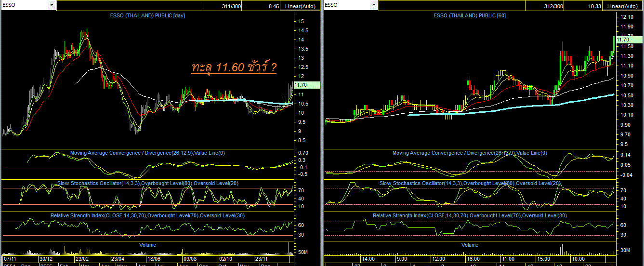Click the 23/11 date marker on daily timeline
644x266 pixels.
point(262,259)
